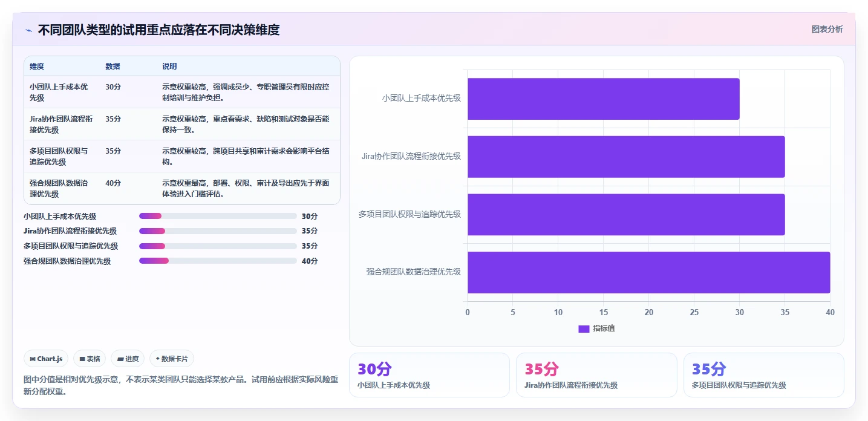Viewport: 868px width, 421px height.
Task: Click table cell 多项目团队权限与追踪优先级
Action: 59,156
